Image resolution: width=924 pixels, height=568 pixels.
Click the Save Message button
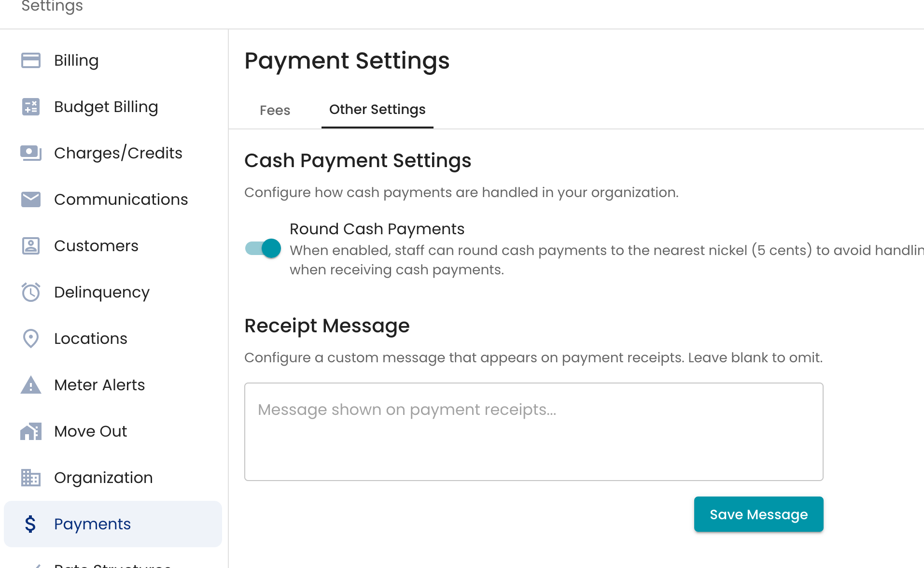pos(759,514)
